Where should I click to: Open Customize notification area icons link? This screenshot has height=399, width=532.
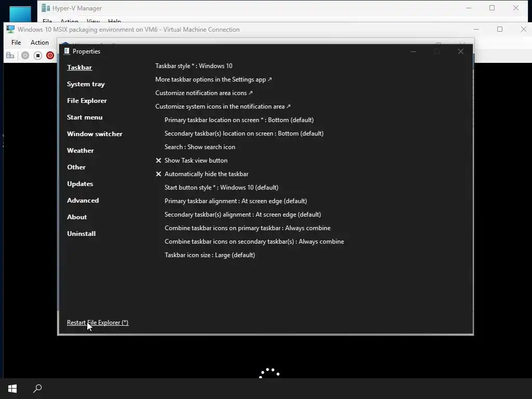(x=204, y=93)
